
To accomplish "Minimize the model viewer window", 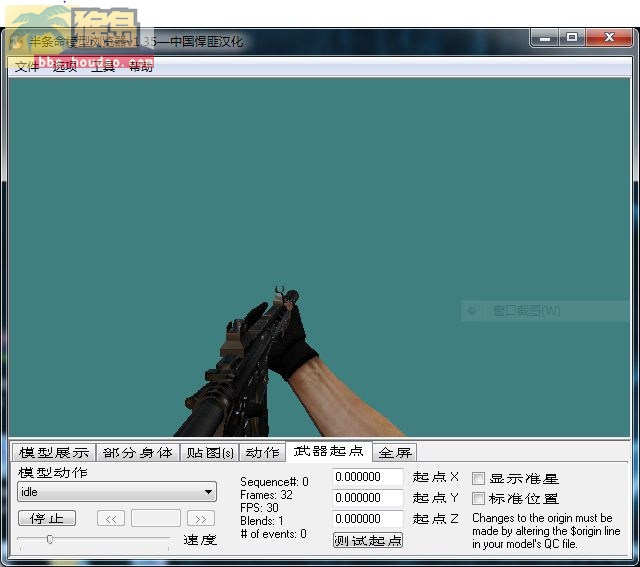I will 545,38.
